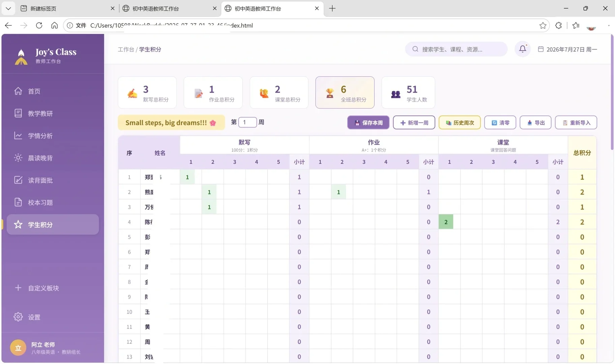Image resolution: width=615 pixels, height=364 pixels.
Task: Focus the week number input field
Action: pos(248,122)
